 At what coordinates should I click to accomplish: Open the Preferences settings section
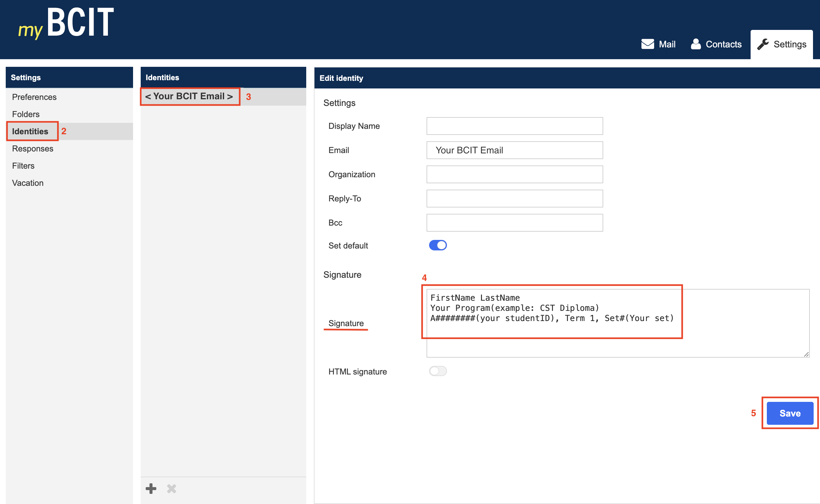pyautogui.click(x=34, y=97)
